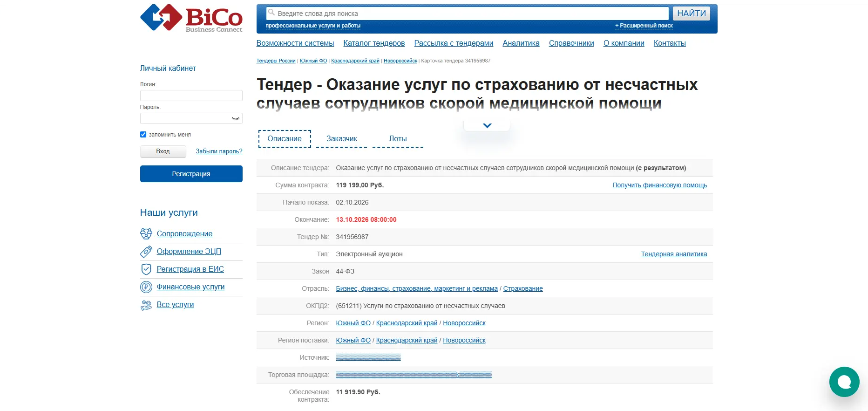Switch to the Заказчик tab

pyautogui.click(x=342, y=139)
